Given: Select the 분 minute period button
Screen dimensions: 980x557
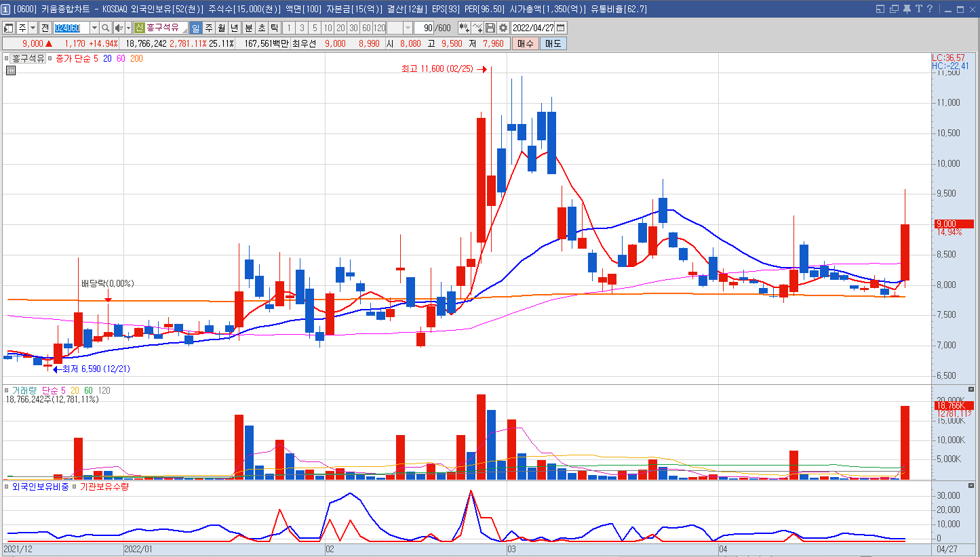Looking at the screenshot, I should tap(248, 28).
